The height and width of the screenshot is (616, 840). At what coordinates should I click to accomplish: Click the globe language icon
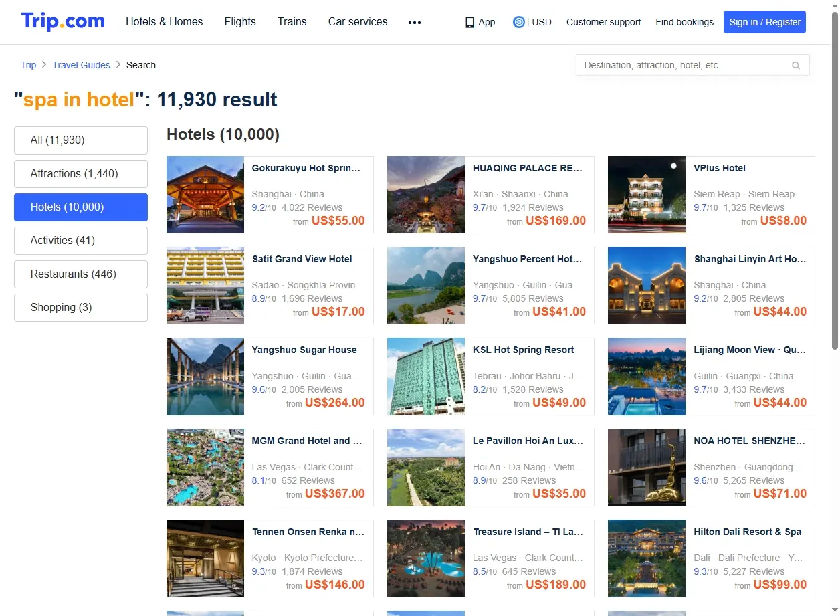[519, 22]
